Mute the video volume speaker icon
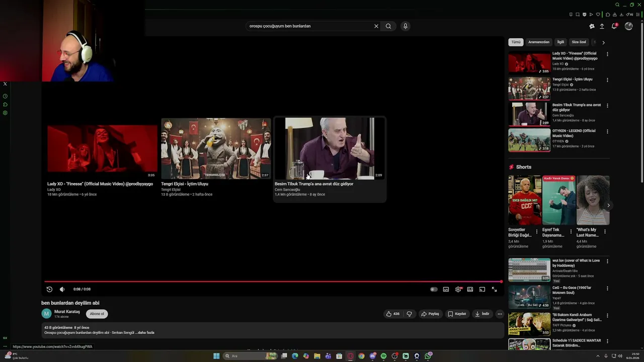 [x=62, y=289]
